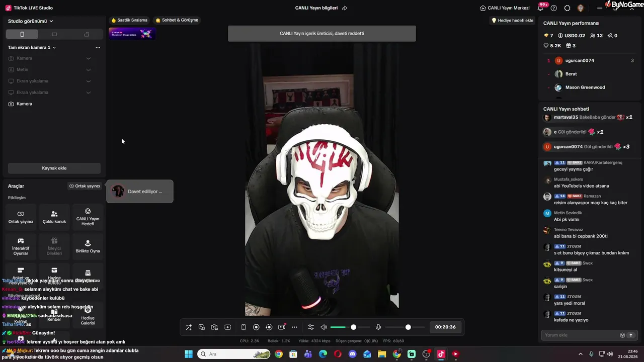This screenshot has width=644, height=362.
Task: Click the replay capture icon in control bar
Action: (269, 327)
